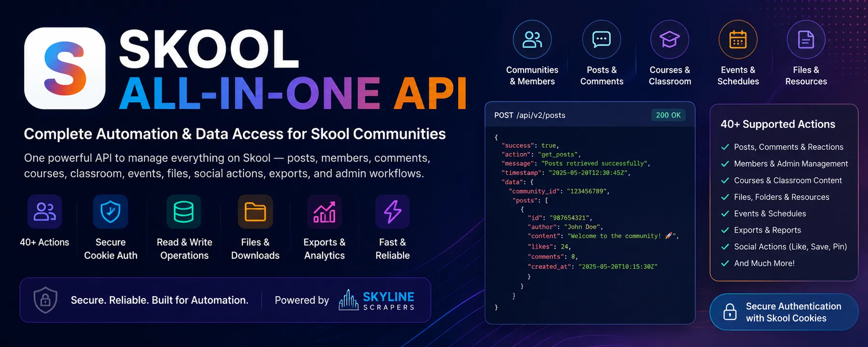Click the Secure Cookie Auth label
The height and width of the screenshot is (347, 868).
[110, 249]
